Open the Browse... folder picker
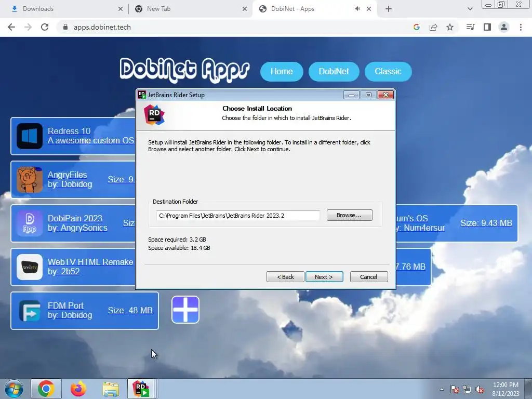This screenshot has height=399, width=532. click(349, 215)
